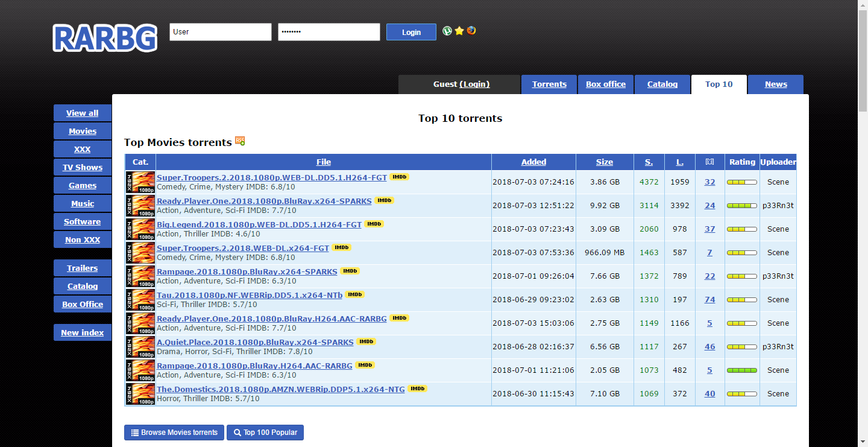The image size is (868, 447).
Task: Open the News tab
Action: pyautogui.click(x=776, y=84)
